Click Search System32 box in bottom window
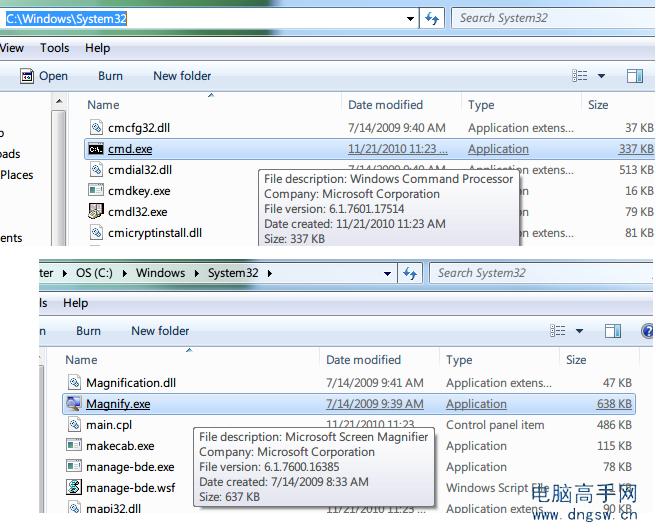 [x=541, y=273]
